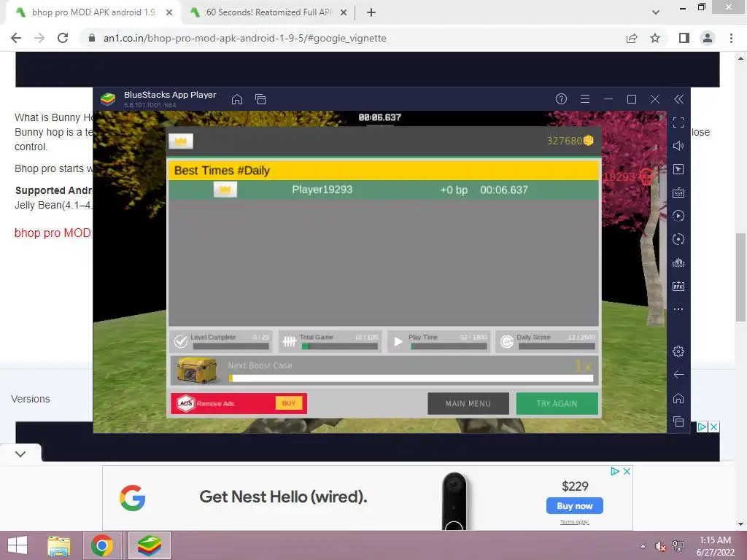Reload the Chrome page

(x=63, y=38)
